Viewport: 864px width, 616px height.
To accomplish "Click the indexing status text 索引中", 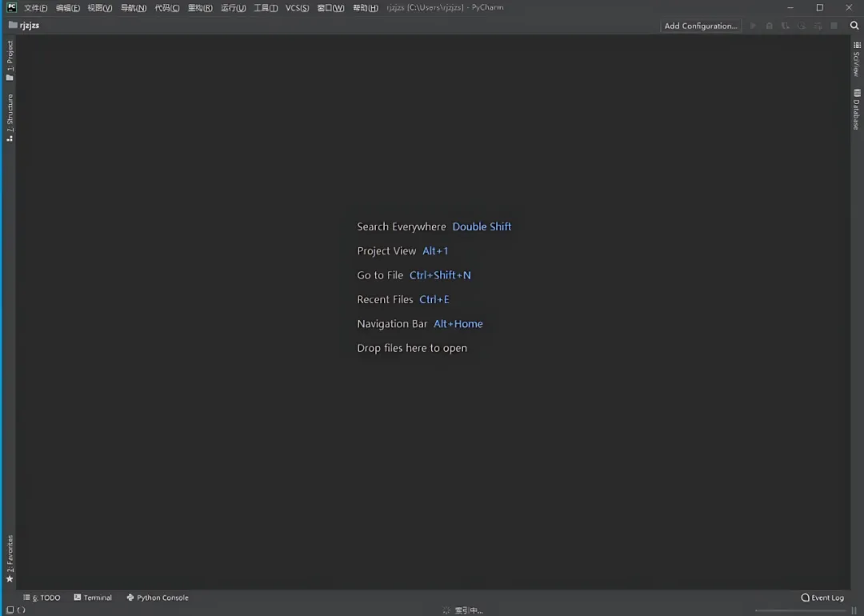I will pos(469,610).
